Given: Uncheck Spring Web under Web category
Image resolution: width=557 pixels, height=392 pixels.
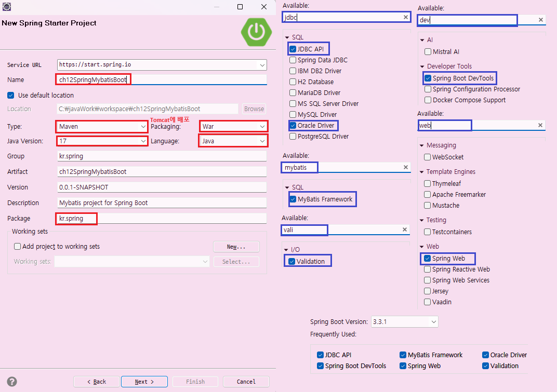Looking at the screenshot, I should [427, 258].
